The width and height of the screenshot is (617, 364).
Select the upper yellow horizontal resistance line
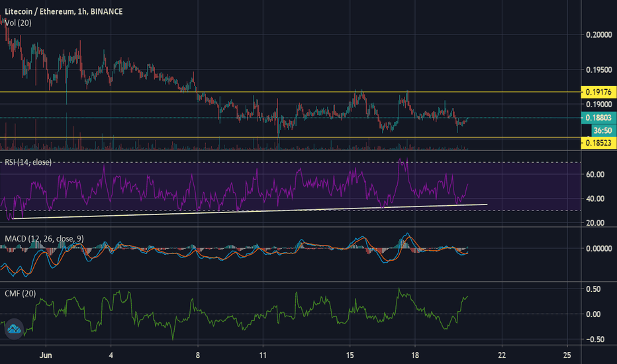pyautogui.click(x=291, y=92)
